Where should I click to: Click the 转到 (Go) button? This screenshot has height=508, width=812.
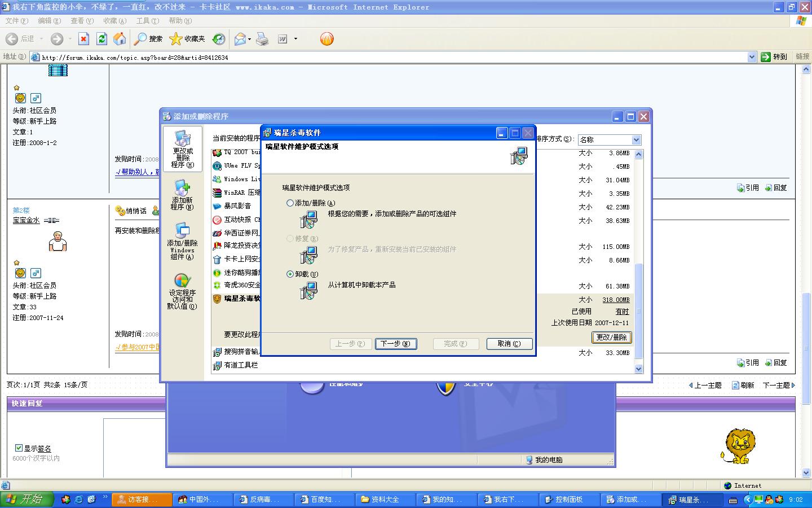click(x=774, y=57)
